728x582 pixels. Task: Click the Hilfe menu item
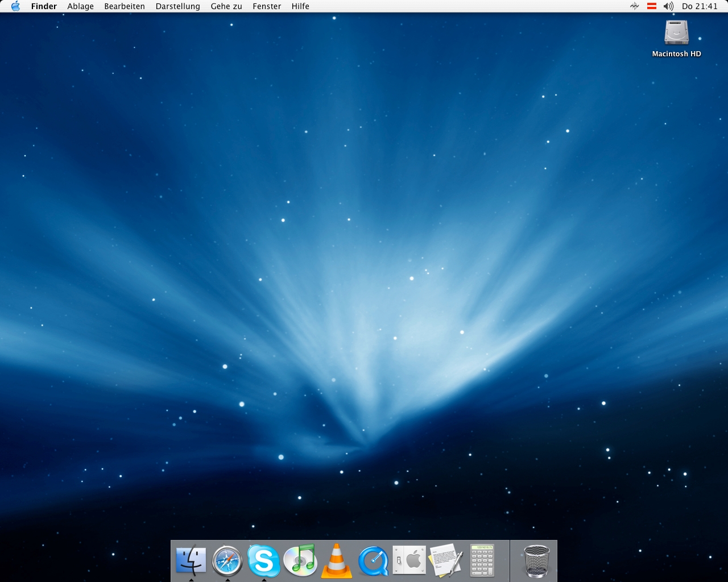coord(300,6)
